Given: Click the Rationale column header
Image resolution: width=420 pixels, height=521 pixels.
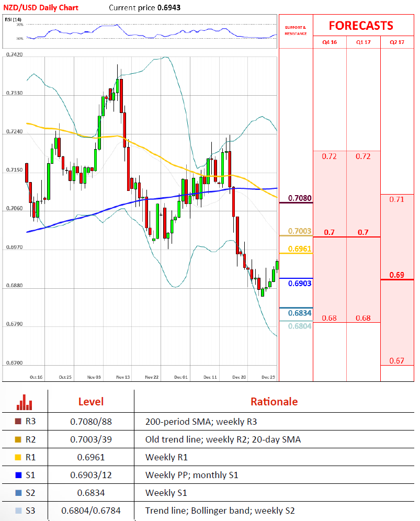Looking at the screenshot, I should [274, 401].
